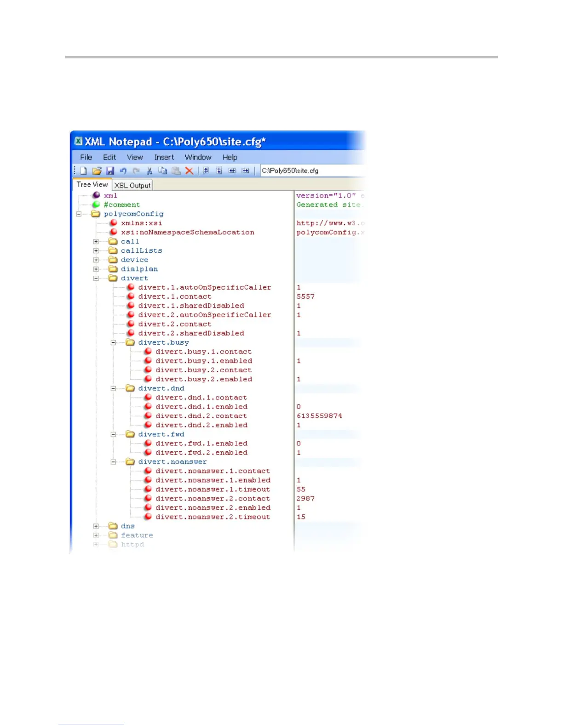The image size is (563, 728).
Task: Select divert.busy.1.enabled attribute
Action: coord(204,361)
